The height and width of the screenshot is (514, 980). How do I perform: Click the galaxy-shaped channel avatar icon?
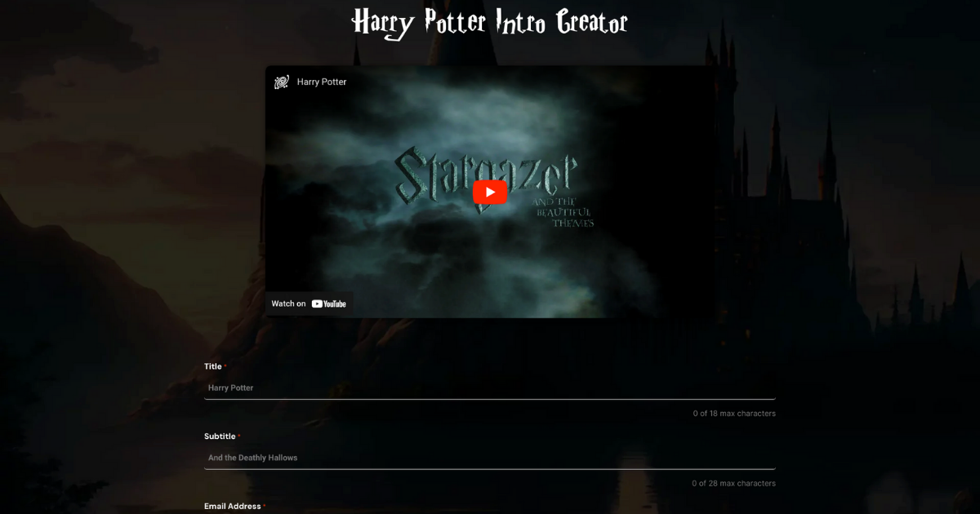[282, 82]
